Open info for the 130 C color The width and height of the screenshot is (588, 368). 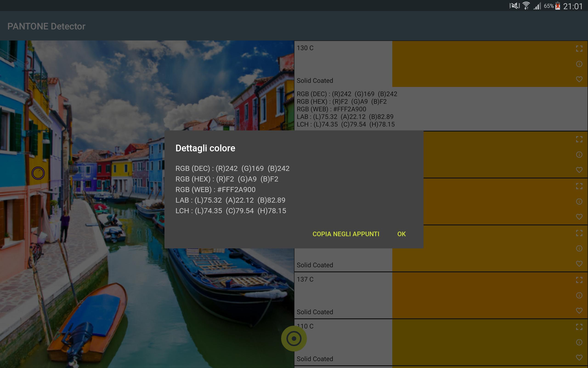pyautogui.click(x=579, y=64)
